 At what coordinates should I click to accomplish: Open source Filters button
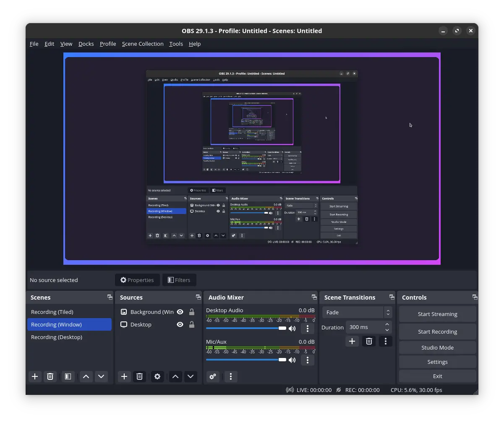(x=179, y=280)
